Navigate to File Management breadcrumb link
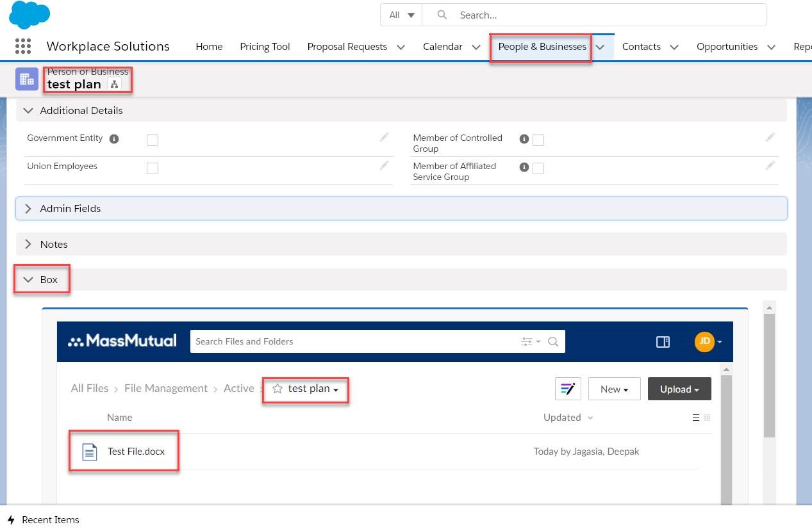This screenshot has width=812, height=529. pos(166,389)
